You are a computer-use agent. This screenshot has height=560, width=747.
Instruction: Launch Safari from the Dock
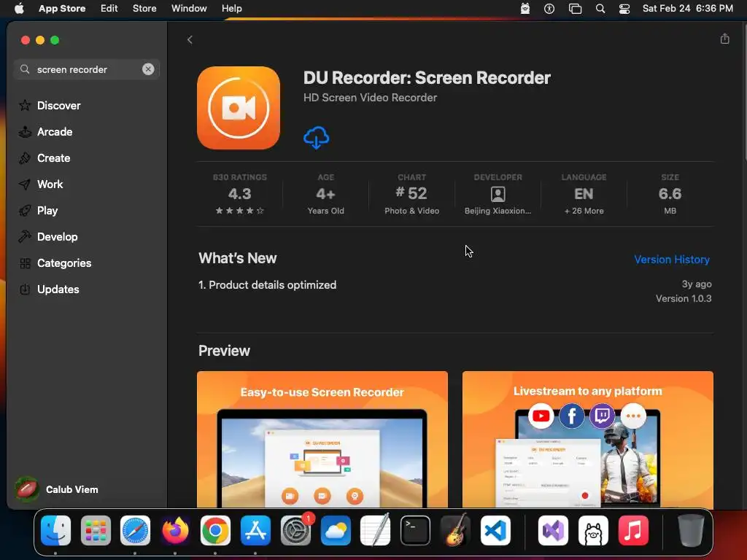[135, 530]
